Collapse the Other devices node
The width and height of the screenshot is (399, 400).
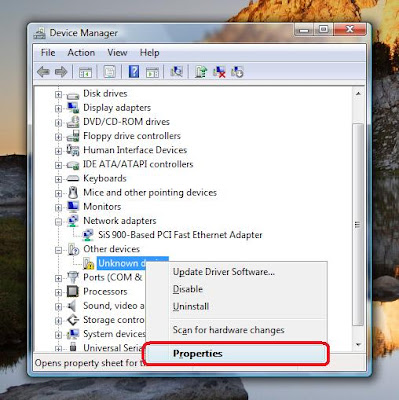tap(58, 250)
